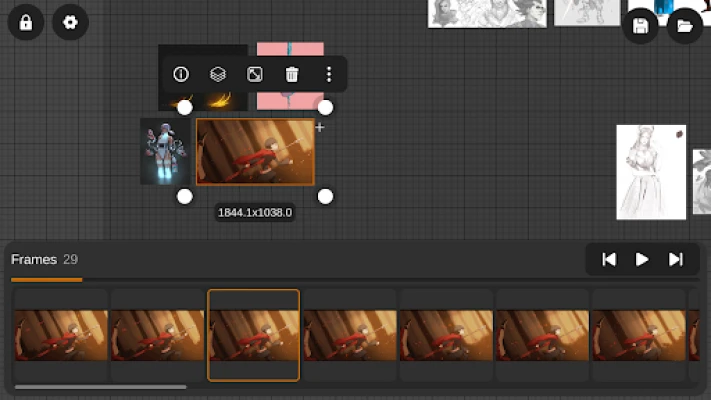Show image info from floating toolbar
Viewport: 711px width, 400px height.
pyautogui.click(x=181, y=74)
